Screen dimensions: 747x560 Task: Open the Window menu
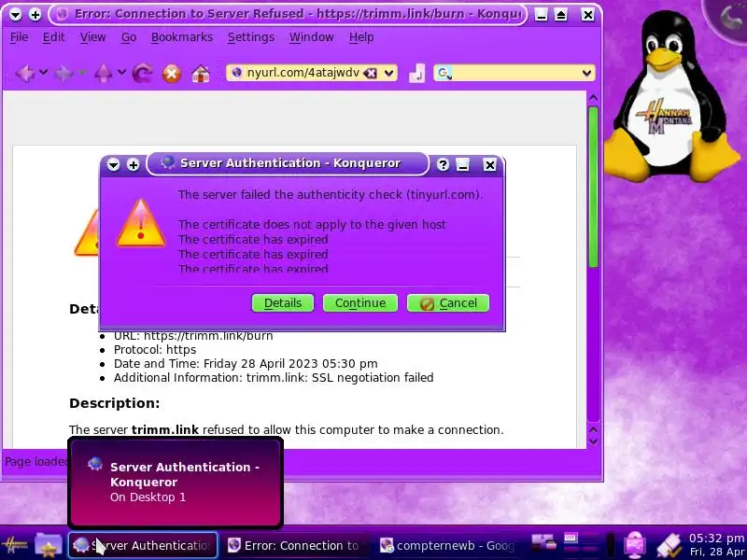pyautogui.click(x=312, y=37)
